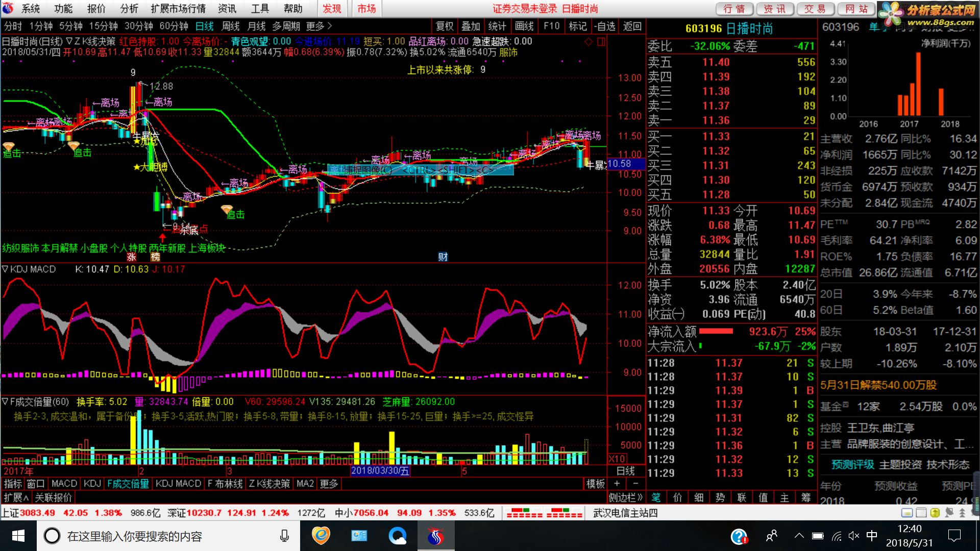Select the 日线 period tab
This screenshot has width=980, height=551.
(x=204, y=26)
